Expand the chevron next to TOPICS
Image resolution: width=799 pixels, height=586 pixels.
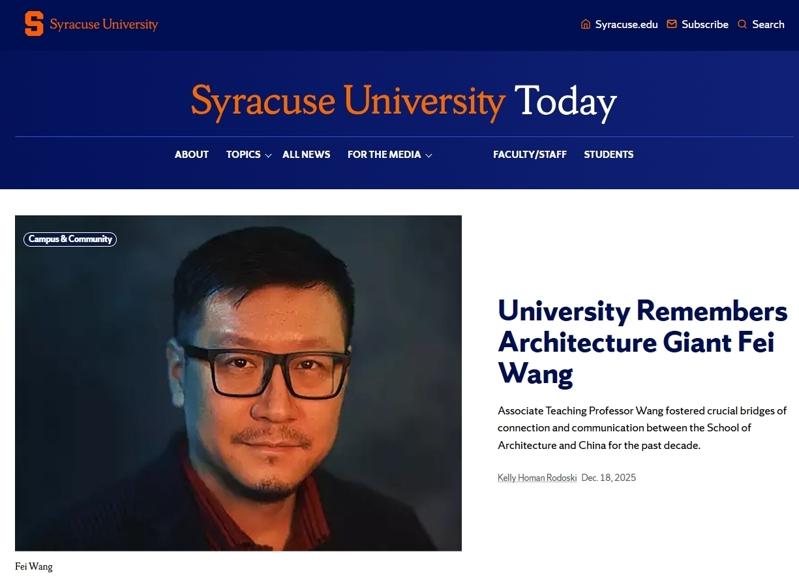269,155
